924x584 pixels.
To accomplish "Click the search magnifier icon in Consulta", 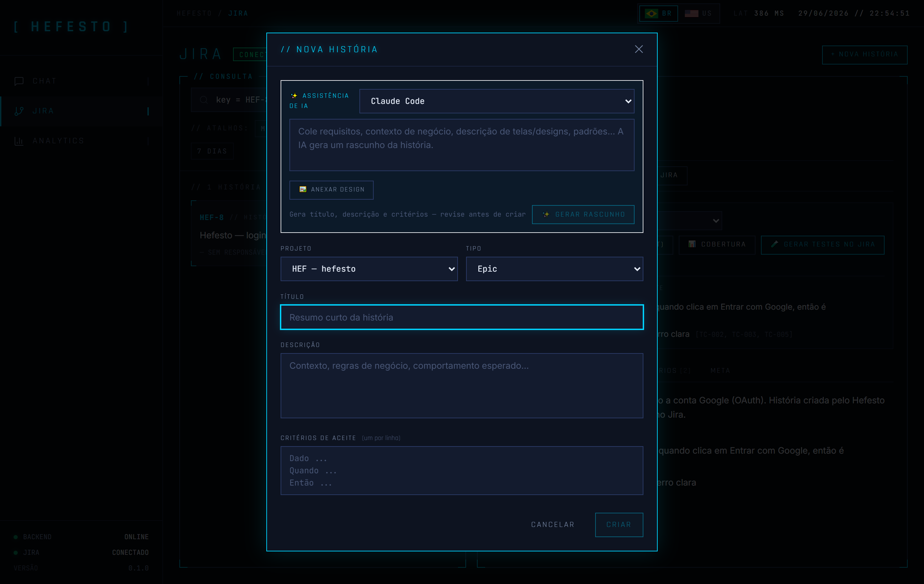I will [204, 100].
